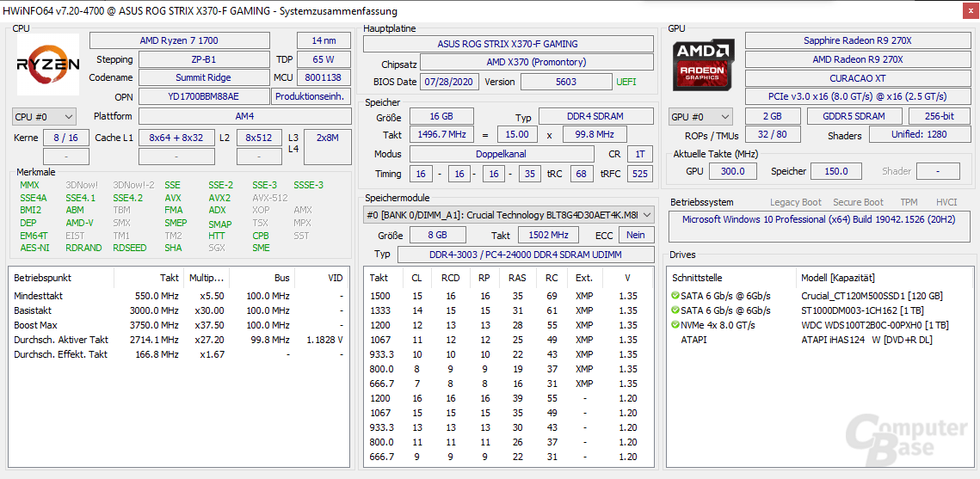This screenshot has width=980, height=479.
Task: Click the DDR4-3003 / PC4-24000 module type field
Action: pyautogui.click(x=526, y=255)
